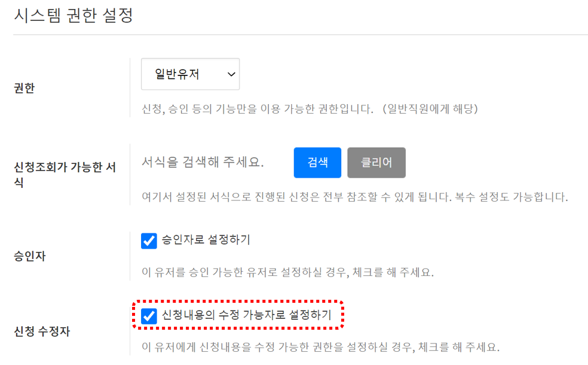Click the 권한 row label

[24, 88]
